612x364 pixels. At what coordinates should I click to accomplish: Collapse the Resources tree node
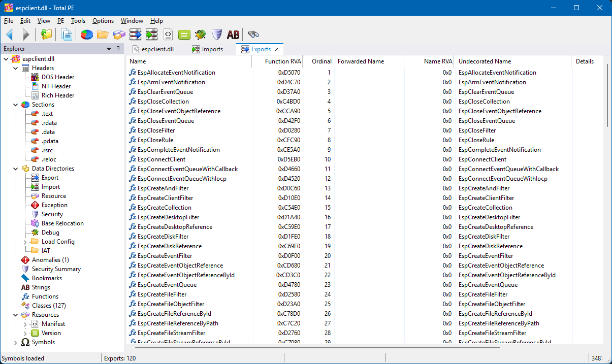(x=16, y=315)
